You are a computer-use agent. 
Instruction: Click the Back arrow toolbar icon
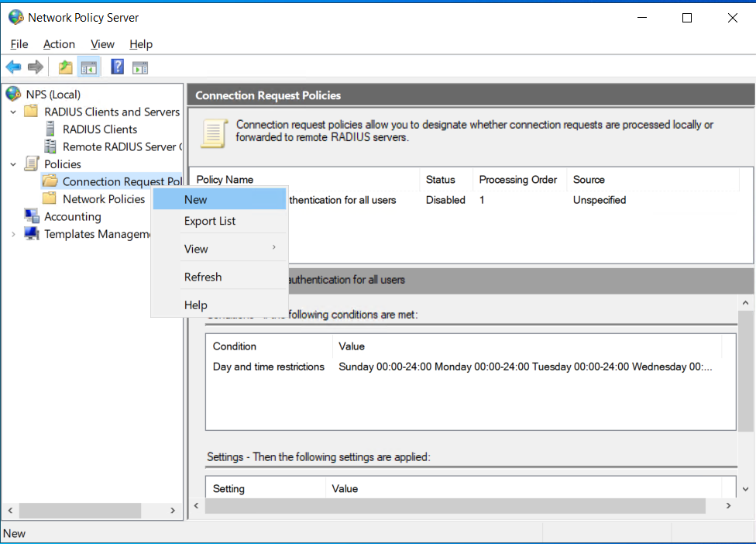tap(13, 67)
